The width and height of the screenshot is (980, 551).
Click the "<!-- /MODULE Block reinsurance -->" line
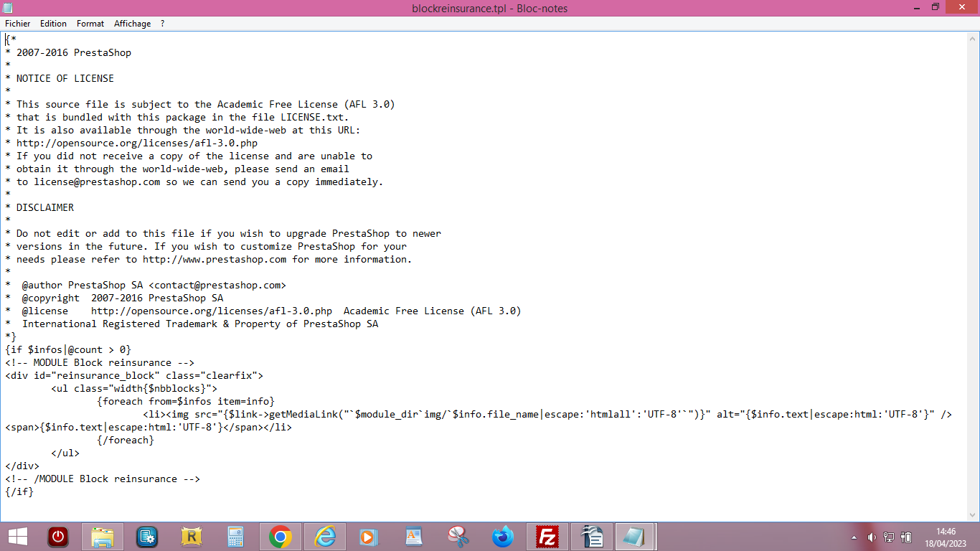(x=103, y=479)
